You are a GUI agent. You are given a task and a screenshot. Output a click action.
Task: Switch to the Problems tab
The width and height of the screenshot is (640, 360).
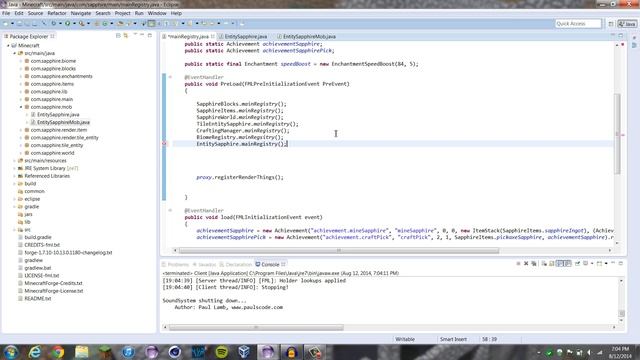click(x=178, y=264)
